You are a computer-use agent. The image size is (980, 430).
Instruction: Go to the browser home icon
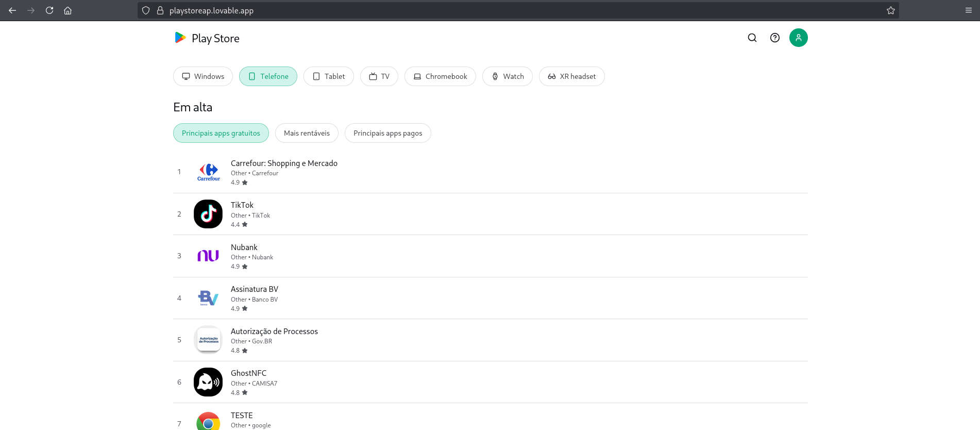[x=67, y=10]
